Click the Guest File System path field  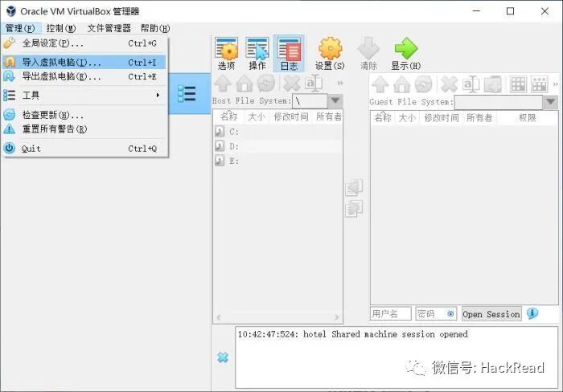[x=499, y=102]
